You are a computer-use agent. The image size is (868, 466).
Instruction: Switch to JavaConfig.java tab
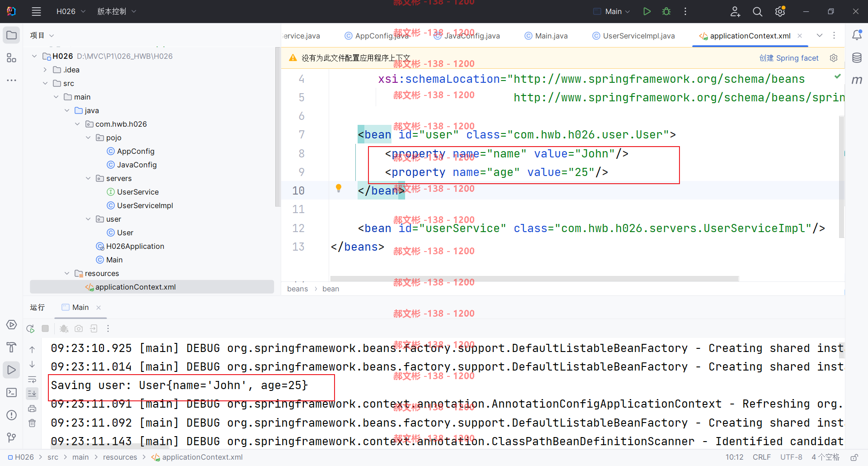click(467, 36)
